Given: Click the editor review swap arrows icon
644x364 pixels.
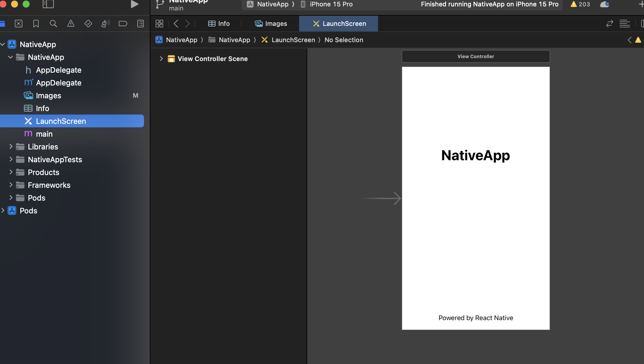Looking at the screenshot, I should (610, 24).
